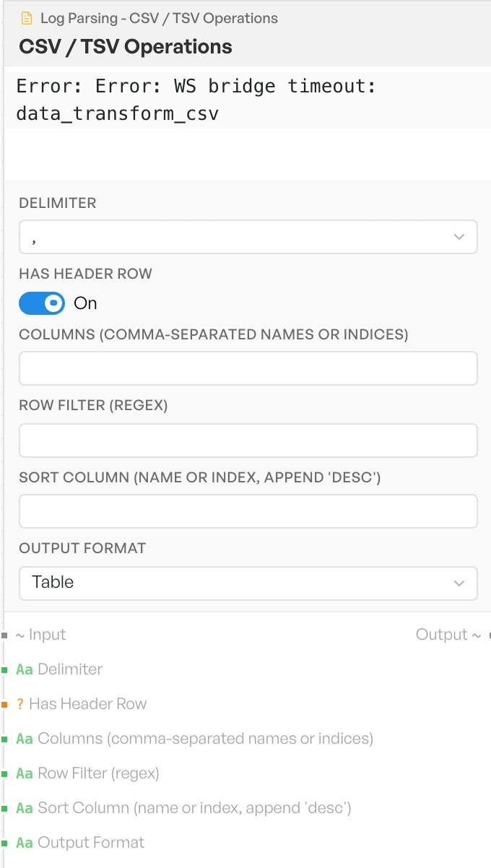Image resolution: width=491 pixels, height=868 pixels.
Task: Click the Sort Column port label
Action: [194, 808]
